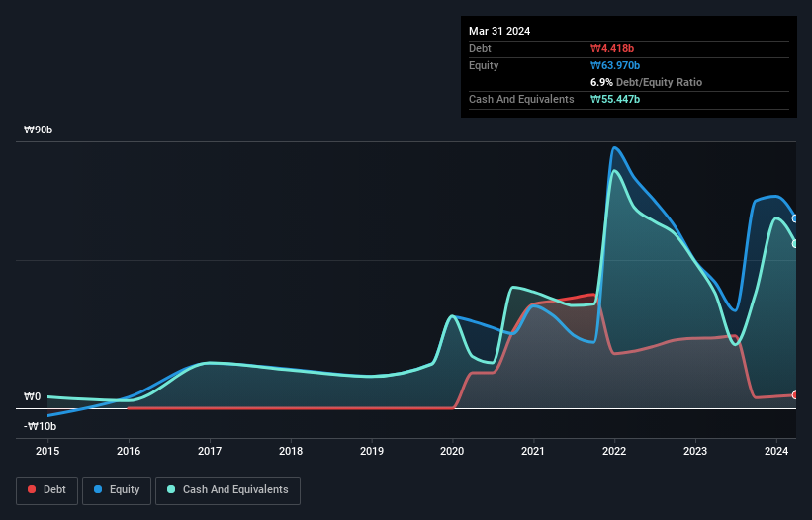
Task: Click the ₩63.970b equity value
Action: point(615,65)
